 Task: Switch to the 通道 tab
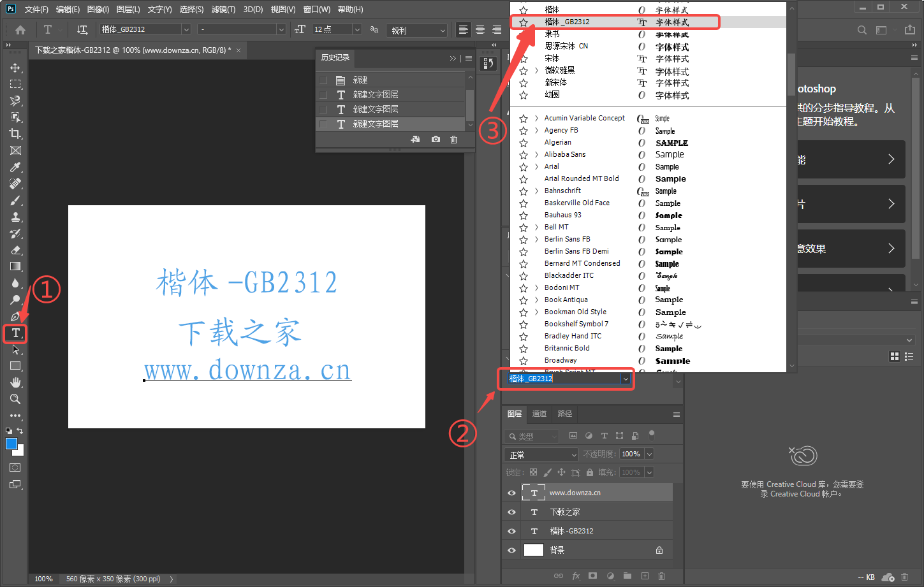tap(539, 414)
